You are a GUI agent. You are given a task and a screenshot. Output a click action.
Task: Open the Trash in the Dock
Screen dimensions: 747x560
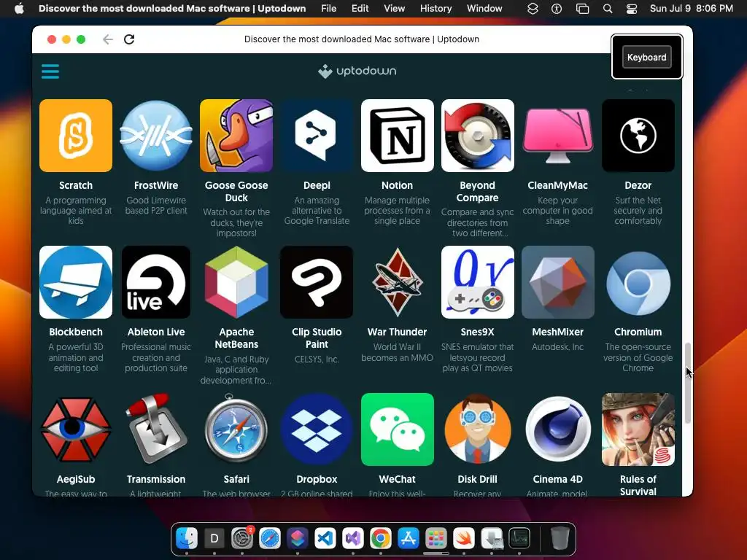pyautogui.click(x=560, y=539)
